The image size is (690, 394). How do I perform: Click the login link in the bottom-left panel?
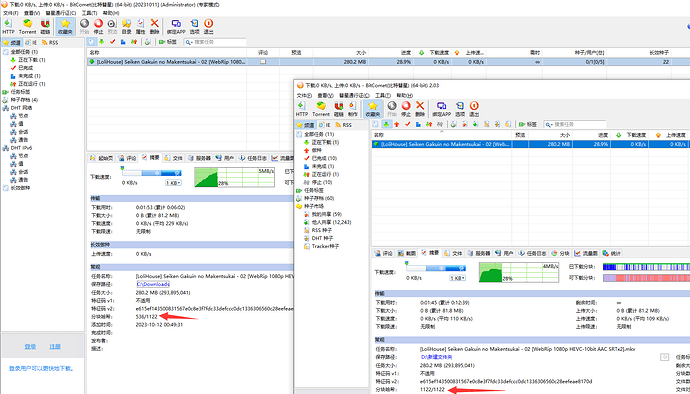(30, 346)
